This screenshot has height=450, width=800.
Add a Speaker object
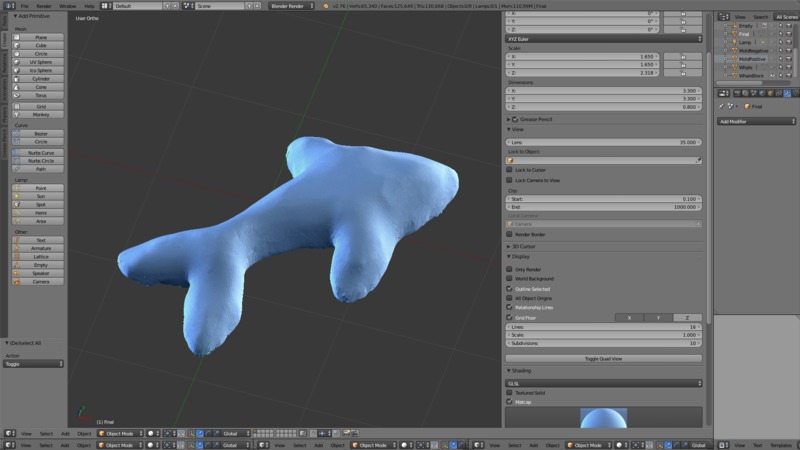(38, 273)
